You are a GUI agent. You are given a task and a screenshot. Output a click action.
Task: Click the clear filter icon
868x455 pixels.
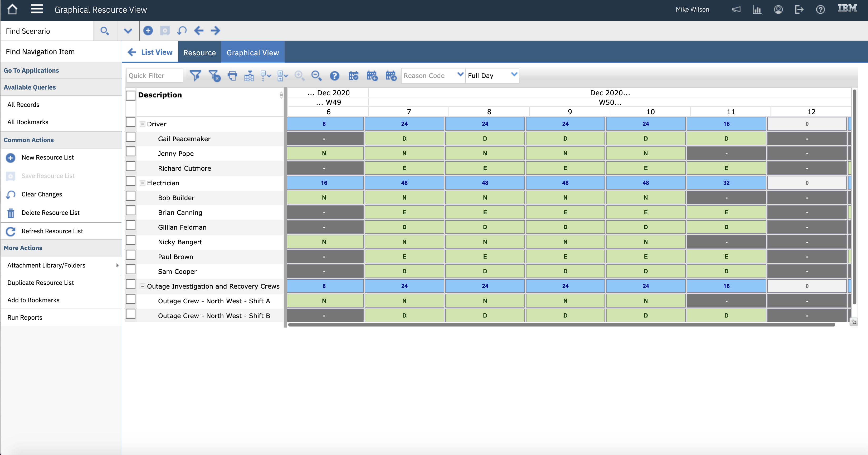214,76
